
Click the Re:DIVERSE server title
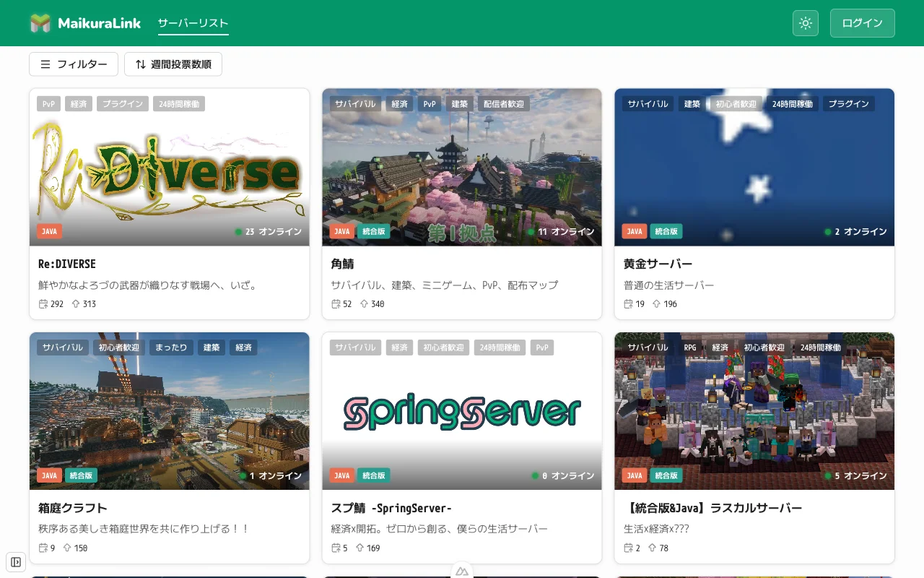(x=67, y=264)
